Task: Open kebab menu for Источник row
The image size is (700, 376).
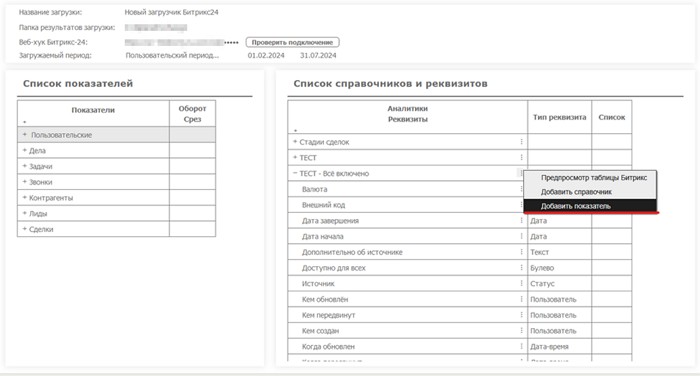Action: click(x=521, y=283)
